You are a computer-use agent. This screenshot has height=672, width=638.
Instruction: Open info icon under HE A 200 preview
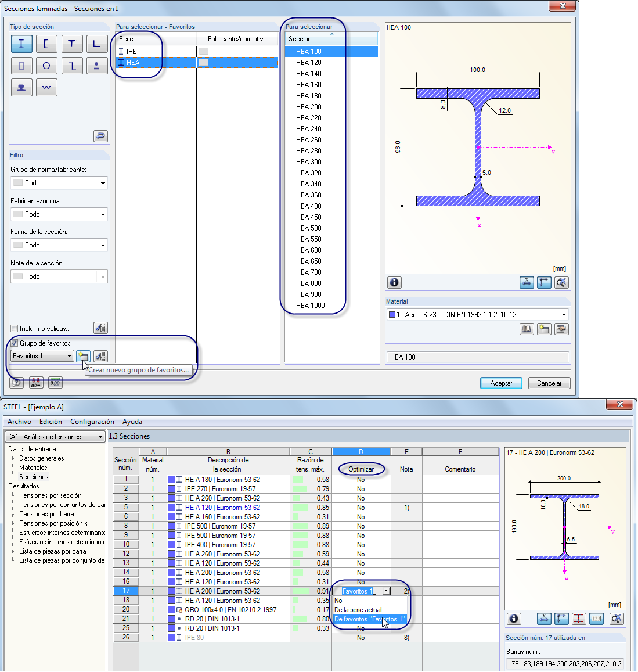pyautogui.click(x=514, y=619)
